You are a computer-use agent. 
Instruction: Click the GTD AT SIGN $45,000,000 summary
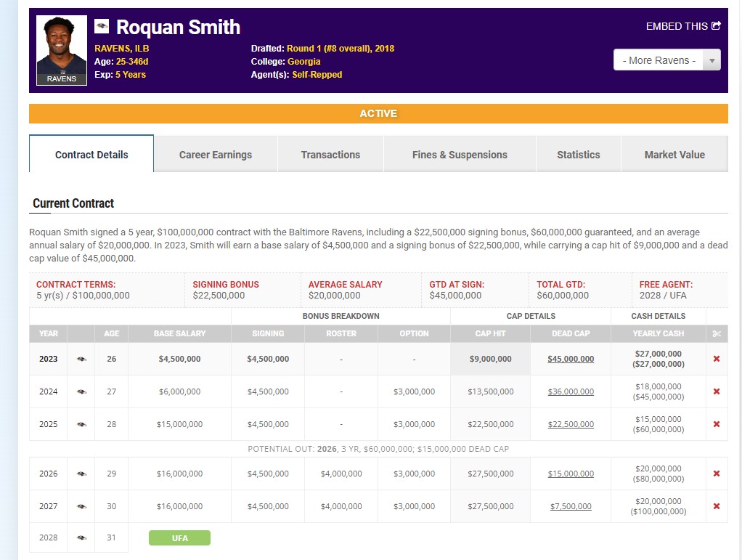coord(475,290)
